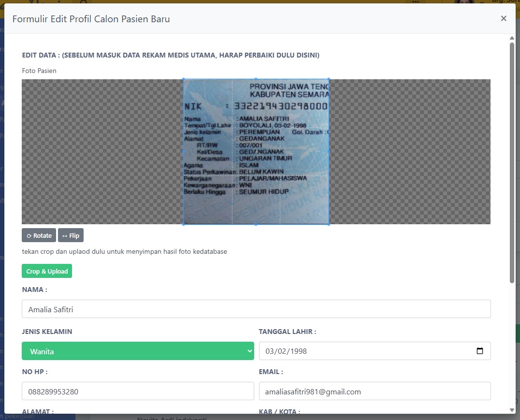
Task: Click the Rotate image button
Action: [x=39, y=235]
